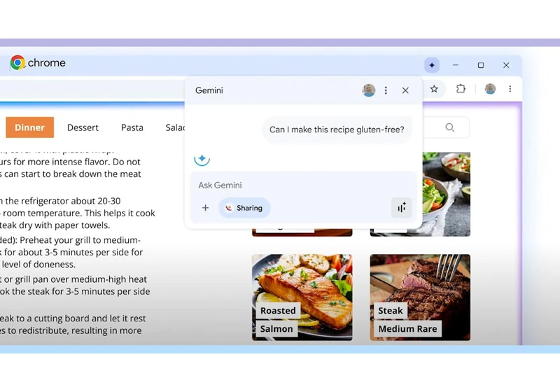Image resolution: width=560 pixels, height=392 pixels.
Task: Open the Steak Medium Rare recipe card
Action: (x=420, y=297)
